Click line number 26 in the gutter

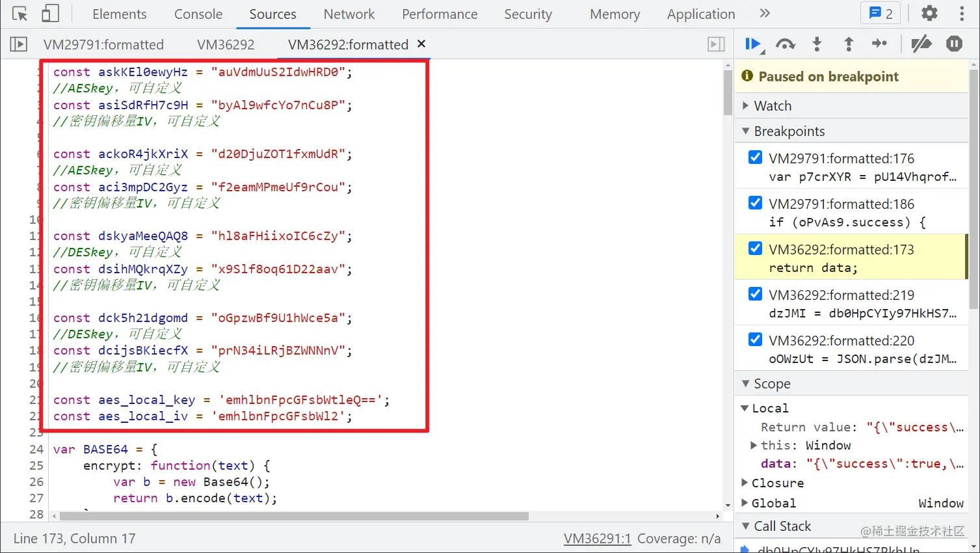(x=36, y=481)
